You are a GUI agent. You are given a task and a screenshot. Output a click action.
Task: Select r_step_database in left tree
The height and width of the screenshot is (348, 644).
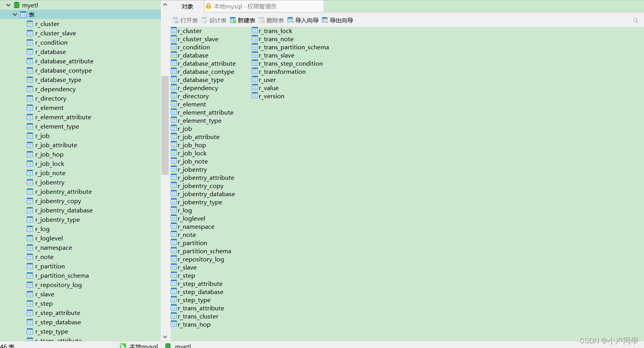[x=58, y=322]
